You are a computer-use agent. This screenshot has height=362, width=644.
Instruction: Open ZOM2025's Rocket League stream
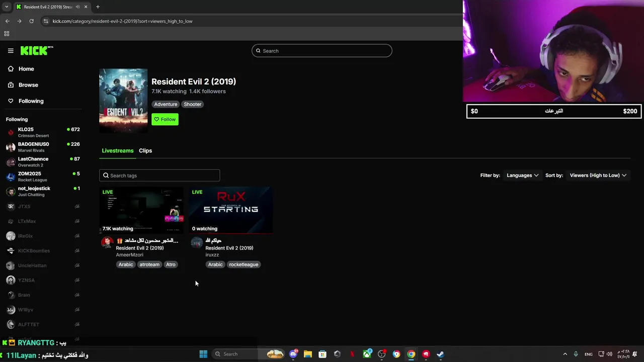(x=43, y=176)
